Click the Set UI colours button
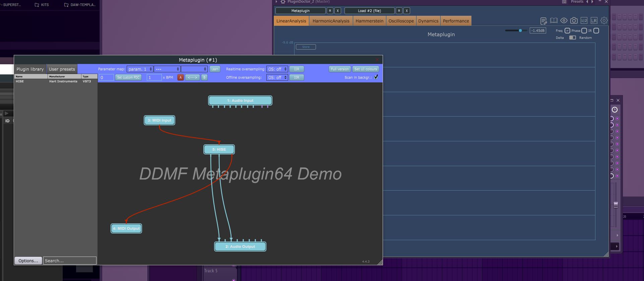 coord(366,69)
